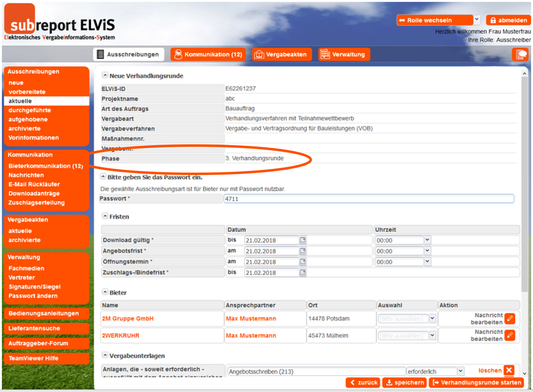
Task: Open Auswahl dropdown for 2M Gruppe GmbH
Action: point(432,319)
